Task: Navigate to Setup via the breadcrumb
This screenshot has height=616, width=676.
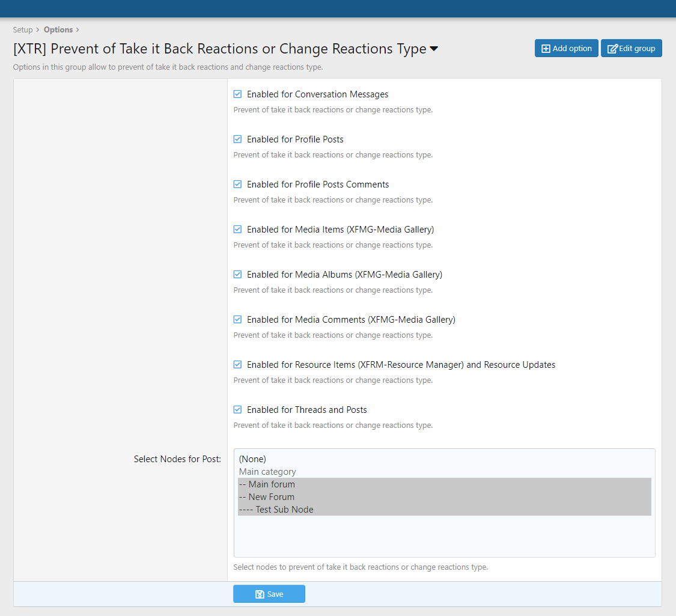Action: click(22, 29)
